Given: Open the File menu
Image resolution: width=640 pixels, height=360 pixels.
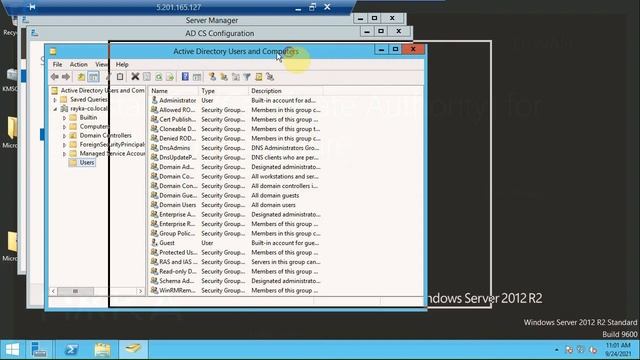Looking at the screenshot, I should pyautogui.click(x=58, y=64).
